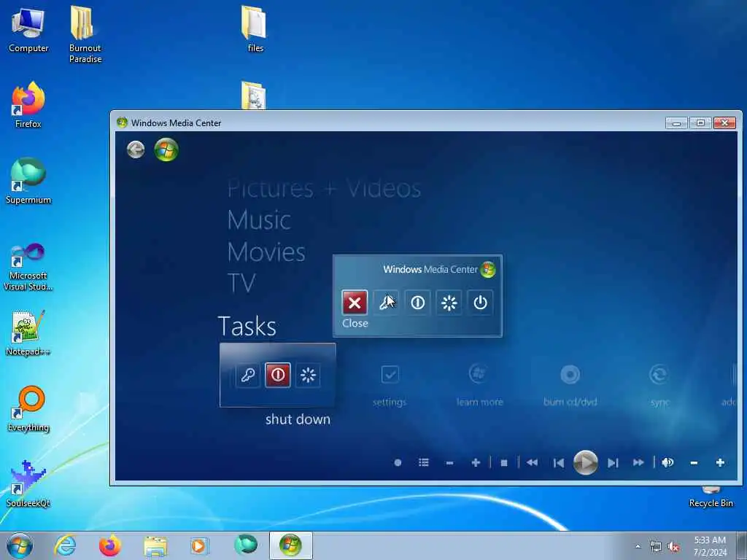Screen dimensions: 747x560
Task: Click the muted volume tray icon
Action: tap(673, 547)
